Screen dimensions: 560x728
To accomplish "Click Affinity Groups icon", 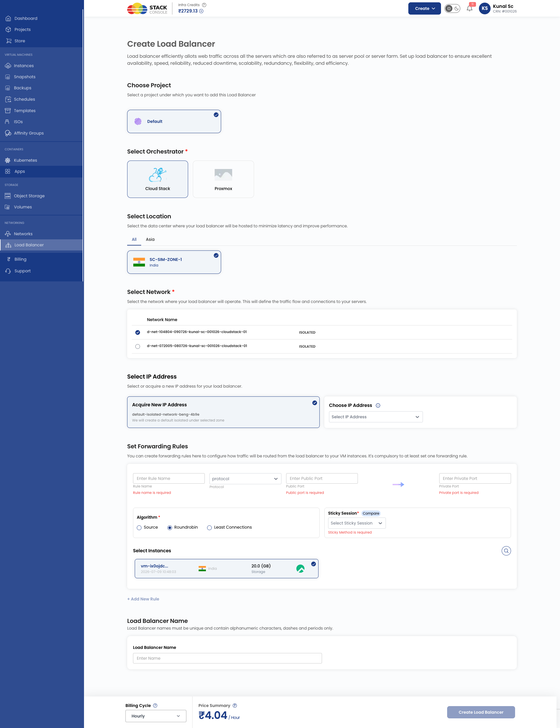I will [8, 133].
